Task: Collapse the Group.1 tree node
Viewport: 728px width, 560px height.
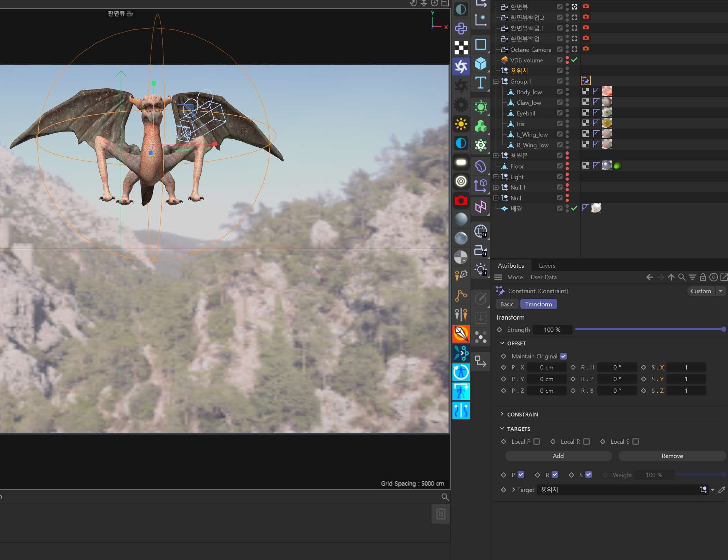Action: [x=496, y=81]
